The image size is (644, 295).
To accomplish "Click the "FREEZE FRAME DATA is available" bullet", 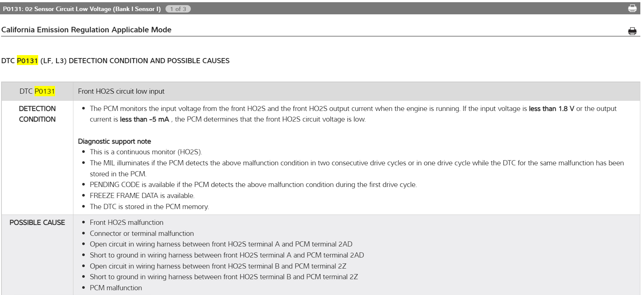I will [x=142, y=195].
